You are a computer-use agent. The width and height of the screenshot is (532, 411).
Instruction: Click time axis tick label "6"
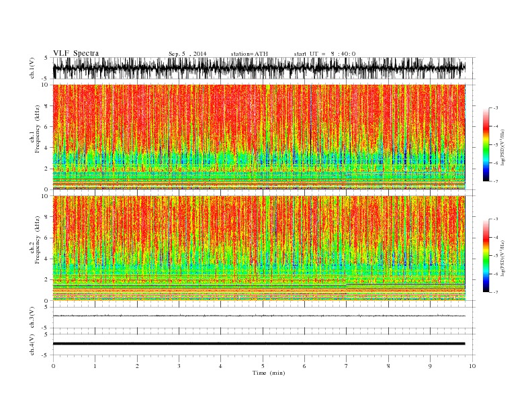click(304, 366)
